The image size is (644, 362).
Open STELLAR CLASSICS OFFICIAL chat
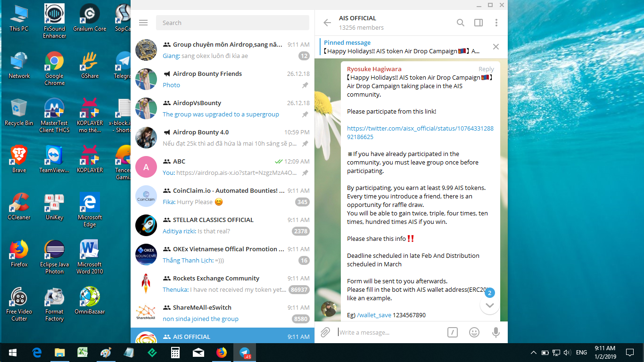pyautogui.click(x=223, y=225)
